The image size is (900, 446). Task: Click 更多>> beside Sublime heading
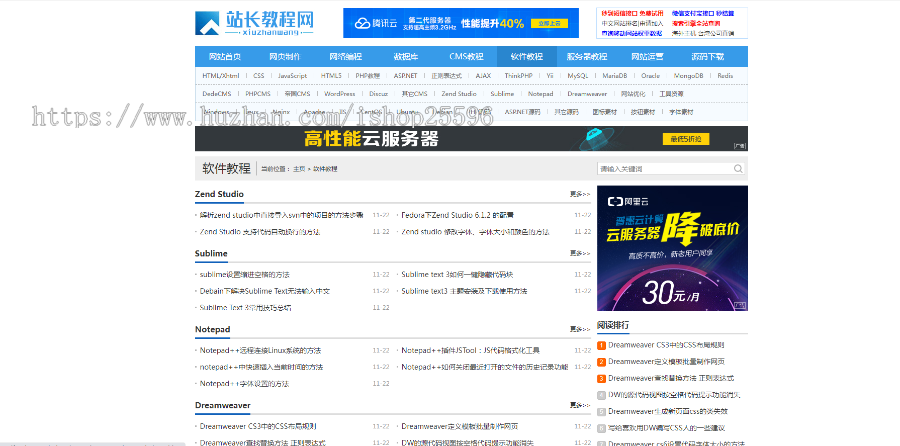580,254
